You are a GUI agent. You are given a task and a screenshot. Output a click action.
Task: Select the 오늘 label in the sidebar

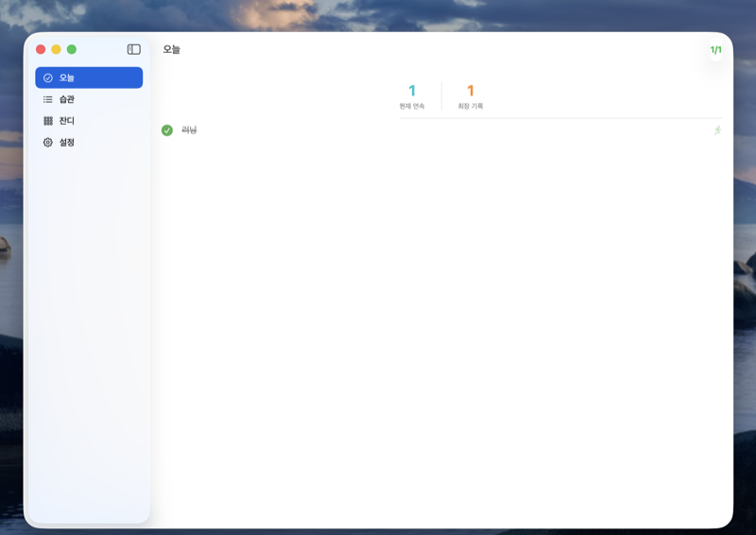[67, 78]
